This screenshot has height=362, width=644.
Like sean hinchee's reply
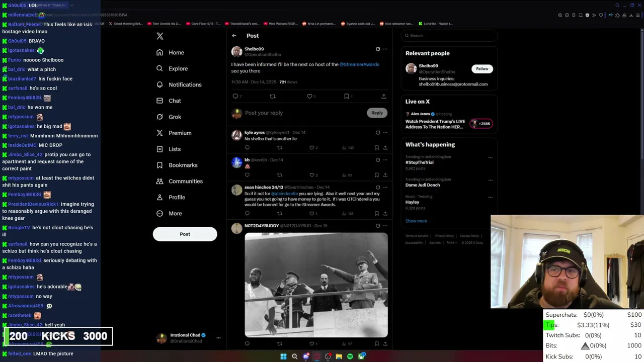(x=311, y=214)
